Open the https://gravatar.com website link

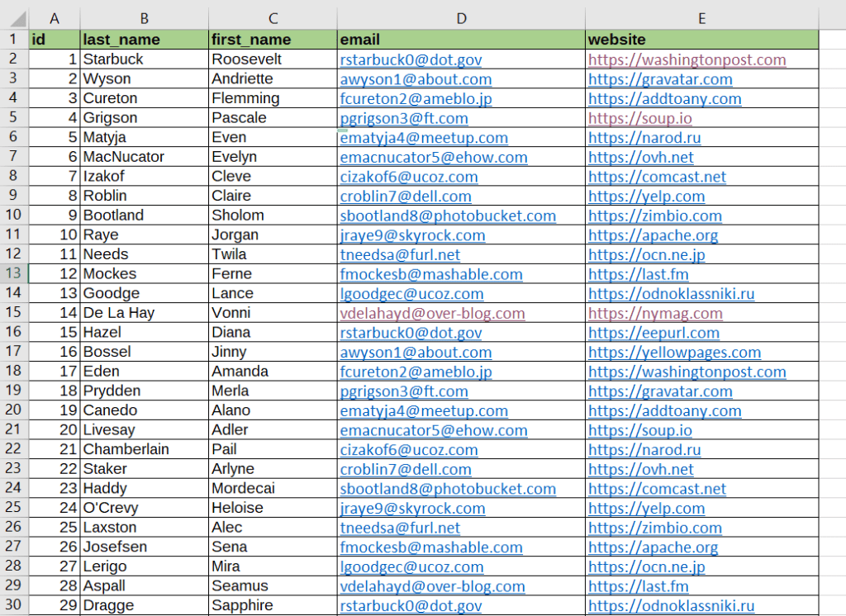click(x=660, y=78)
